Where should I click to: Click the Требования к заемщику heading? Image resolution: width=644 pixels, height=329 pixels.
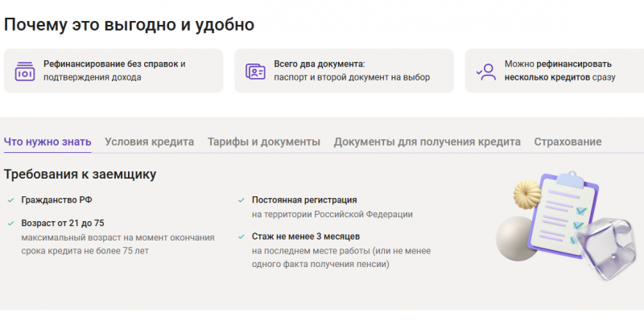click(x=80, y=174)
